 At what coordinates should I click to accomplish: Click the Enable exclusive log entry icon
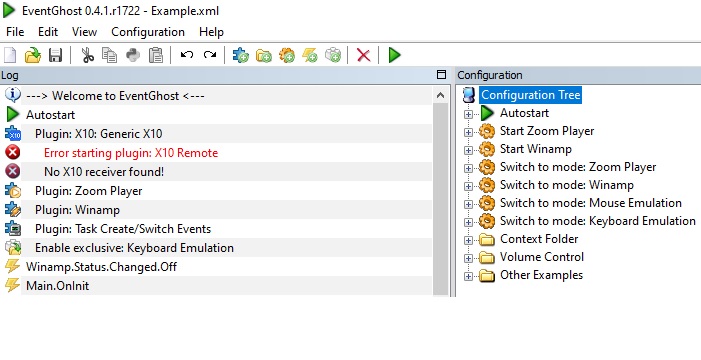pyautogui.click(x=13, y=248)
